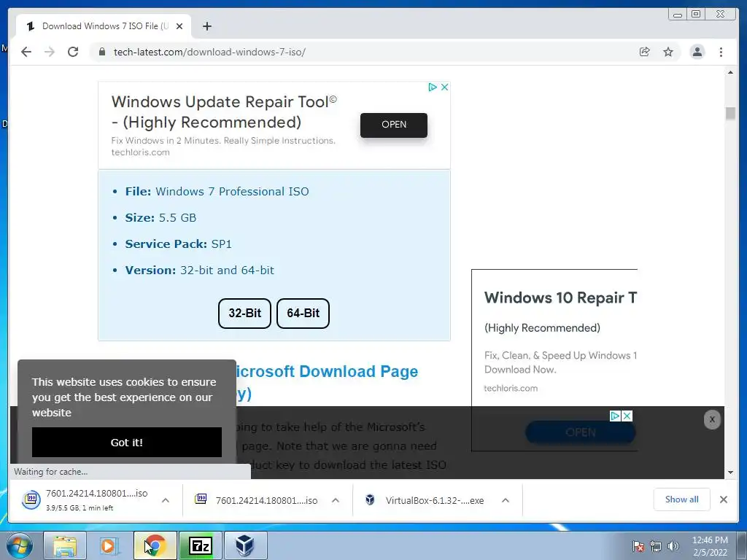747x560 pixels.
Task: Expand options for downloading ISO file
Action: 166,500
